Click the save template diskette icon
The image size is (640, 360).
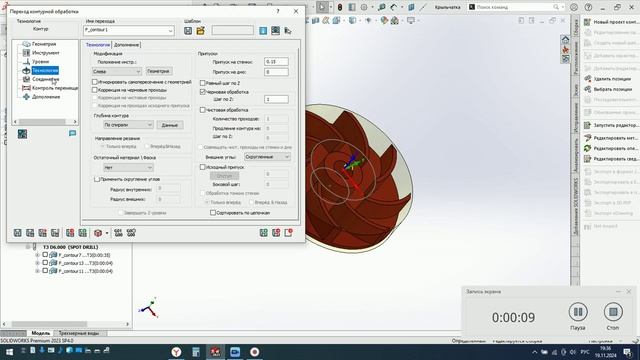point(188,31)
